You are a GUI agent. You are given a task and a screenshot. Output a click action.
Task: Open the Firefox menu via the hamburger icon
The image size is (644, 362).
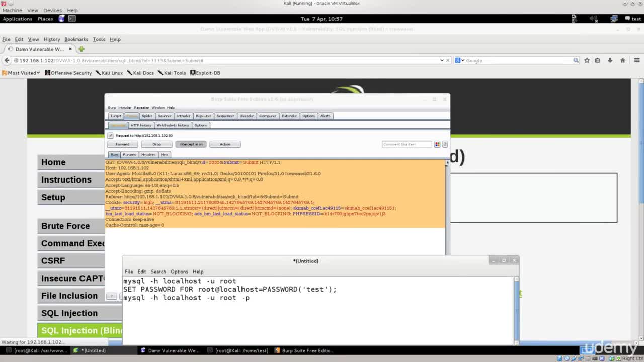pyautogui.click(x=637, y=60)
